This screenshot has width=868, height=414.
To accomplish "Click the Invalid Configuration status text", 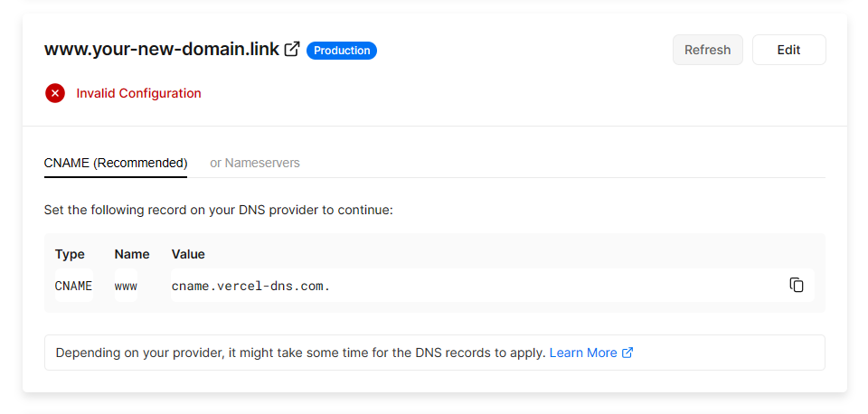I will click(138, 93).
